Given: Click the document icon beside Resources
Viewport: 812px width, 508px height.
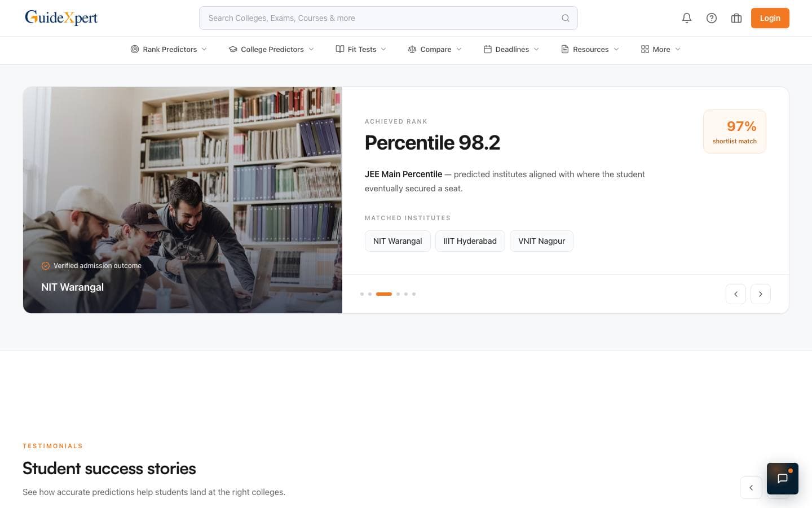Looking at the screenshot, I should point(564,49).
